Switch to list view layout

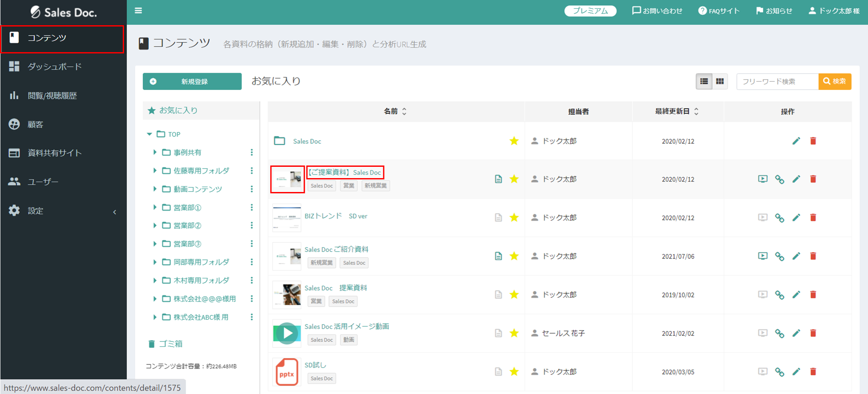pos(704,81)
